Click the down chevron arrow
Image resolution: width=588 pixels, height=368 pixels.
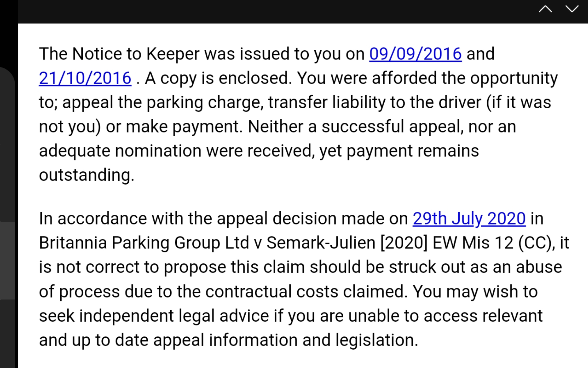(572, 9)
